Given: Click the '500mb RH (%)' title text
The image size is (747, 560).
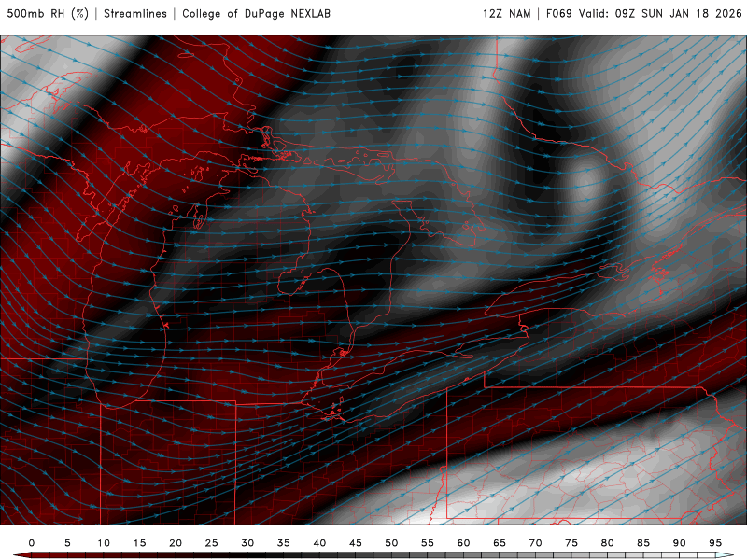Looking at the screenshot, I should click(48, 14).
